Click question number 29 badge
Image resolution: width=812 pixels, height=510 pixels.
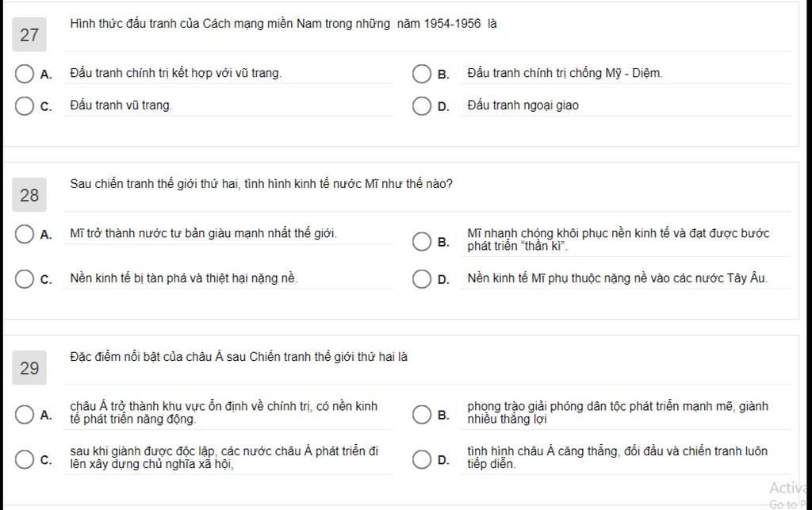29,368
